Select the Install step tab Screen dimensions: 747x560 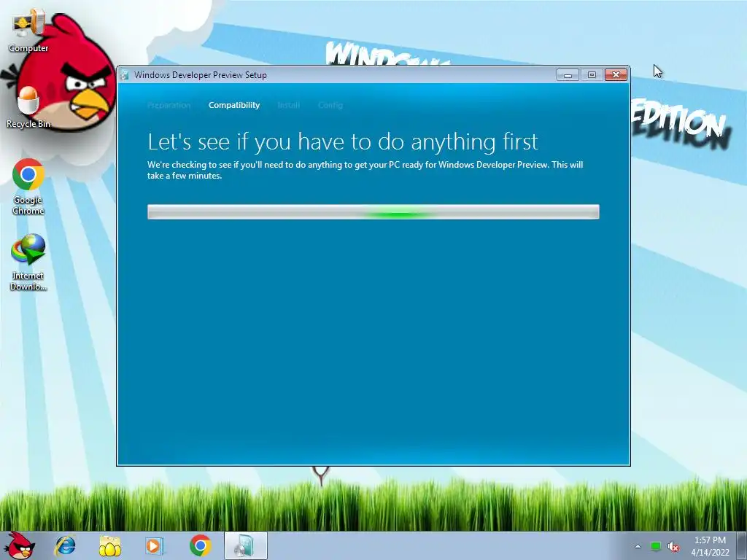tap(289, 105)
